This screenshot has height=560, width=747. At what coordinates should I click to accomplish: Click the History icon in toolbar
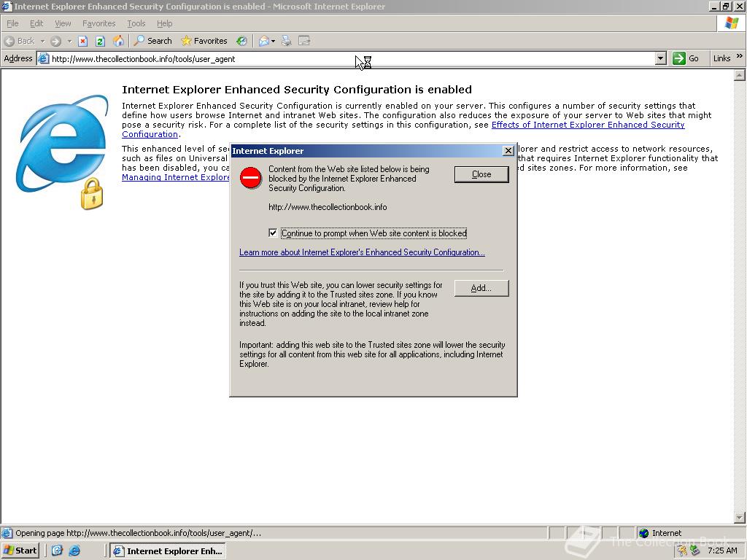242,41
